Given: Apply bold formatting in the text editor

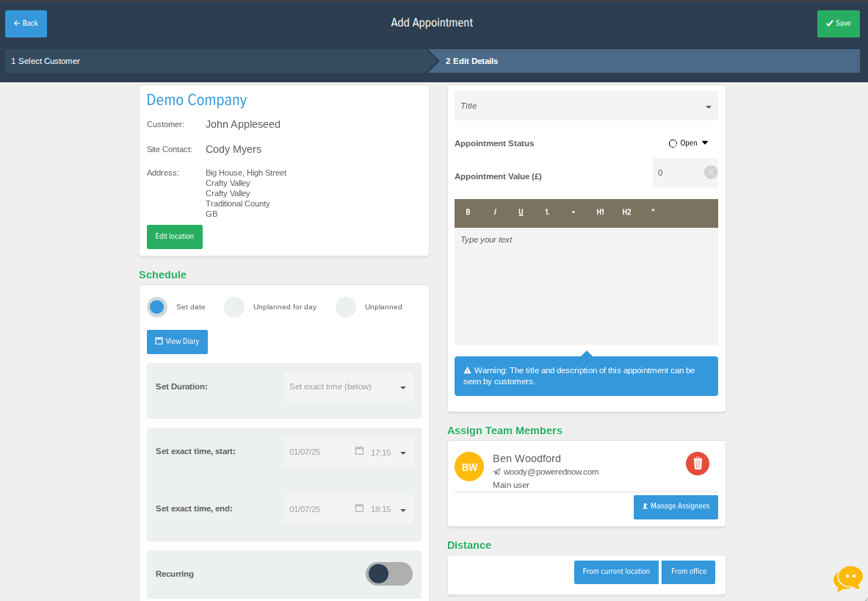Looking at the screenshot, I should (x=468, y=212).
